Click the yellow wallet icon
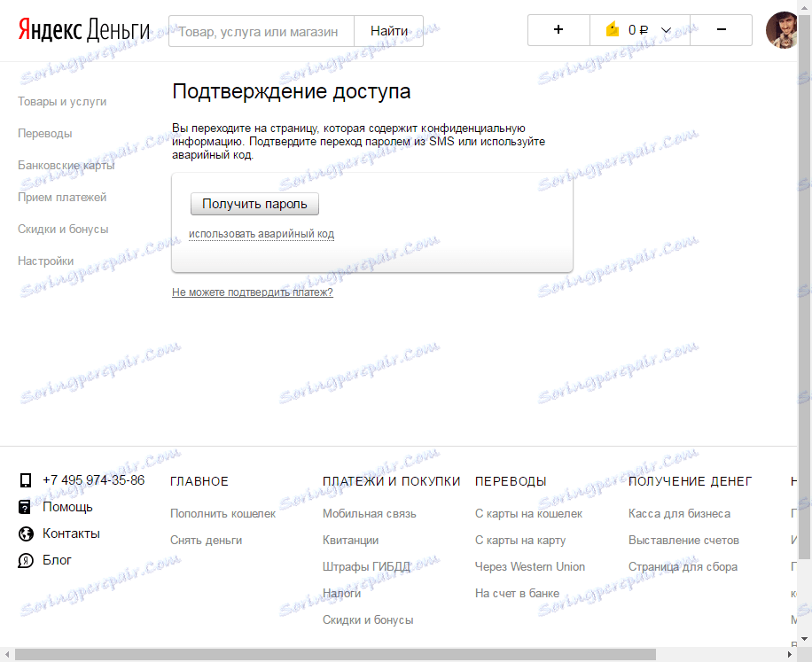Screen dimensions: 812x662 click(x=613, y=29)
